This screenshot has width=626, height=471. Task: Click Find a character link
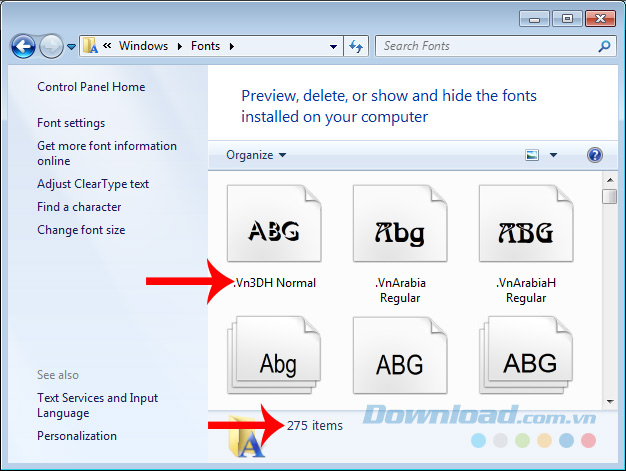tap(79, 207)
